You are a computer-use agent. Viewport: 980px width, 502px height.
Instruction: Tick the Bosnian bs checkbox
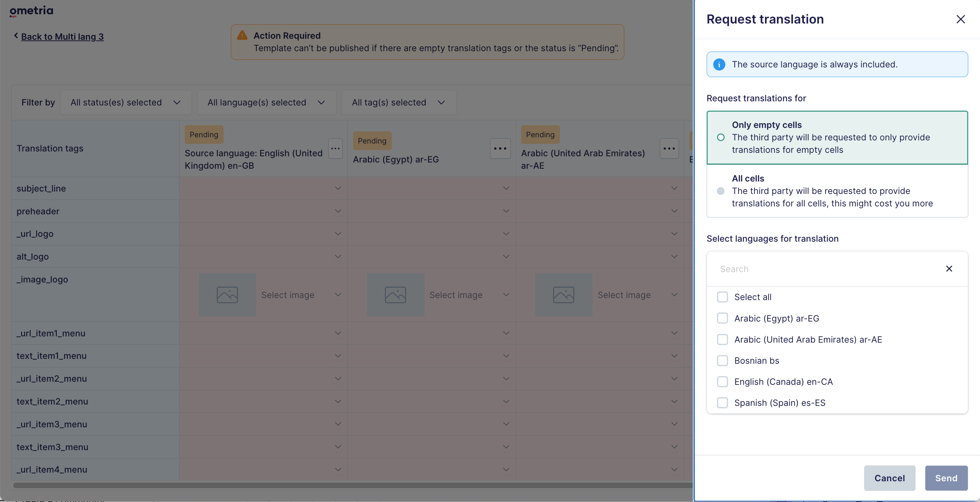tap(722, 360)
